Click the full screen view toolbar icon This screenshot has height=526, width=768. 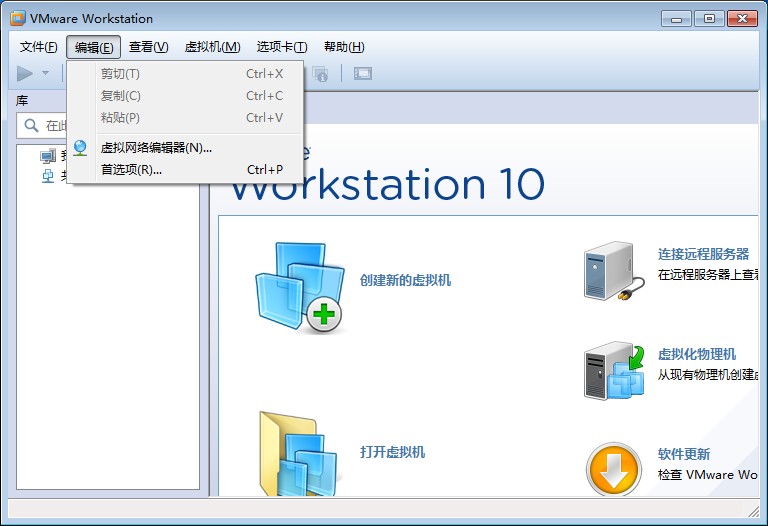[x=363, y=73]
